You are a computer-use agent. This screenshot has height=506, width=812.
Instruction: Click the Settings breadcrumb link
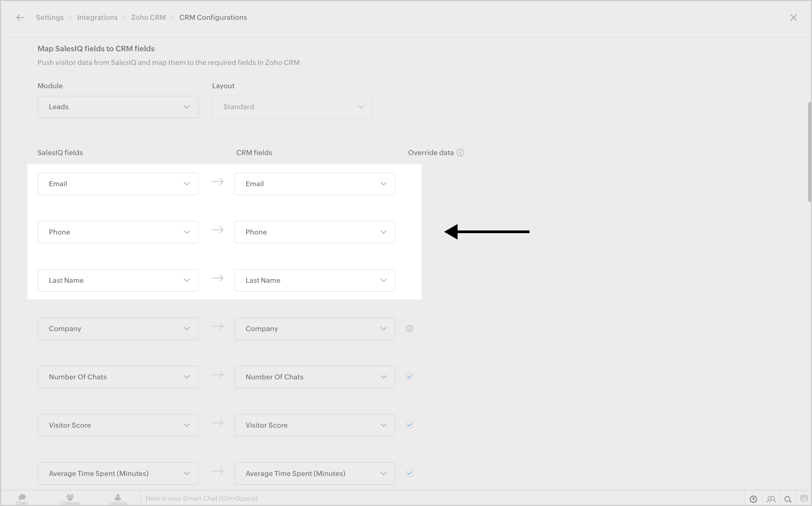click(50, 17)
